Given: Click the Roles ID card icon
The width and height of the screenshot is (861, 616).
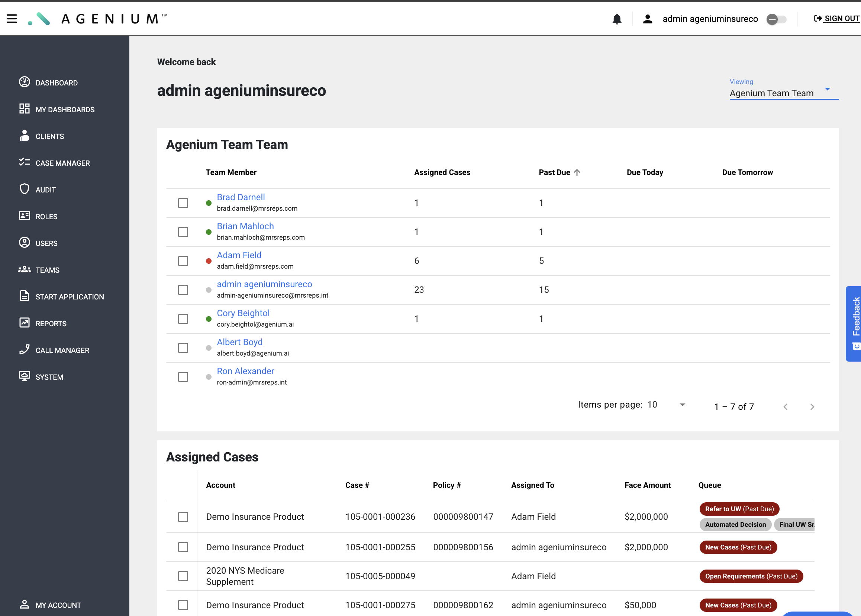Looking at the screenshot, I should pyautogui.click(x=24, y=216).
